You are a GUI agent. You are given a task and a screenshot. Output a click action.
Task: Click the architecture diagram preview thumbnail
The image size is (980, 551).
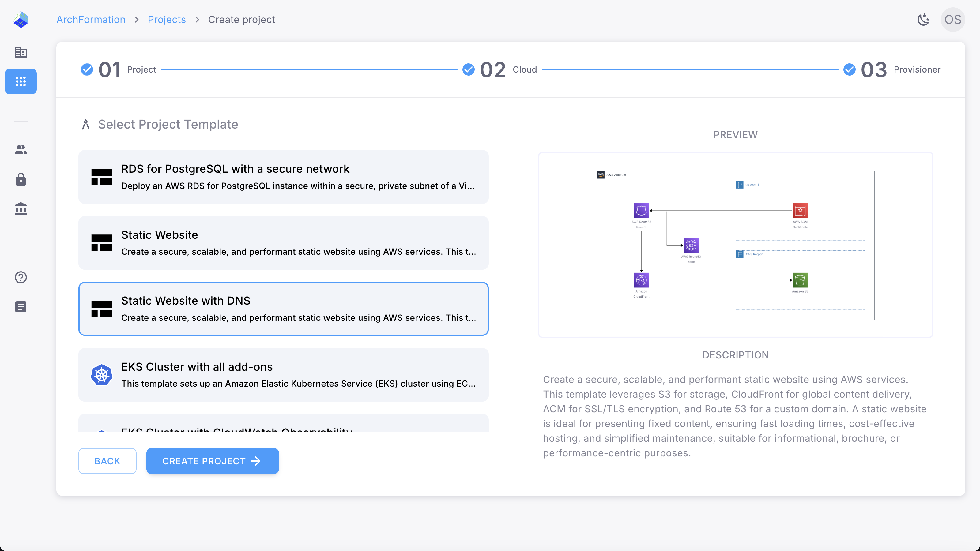coord(735,245)
